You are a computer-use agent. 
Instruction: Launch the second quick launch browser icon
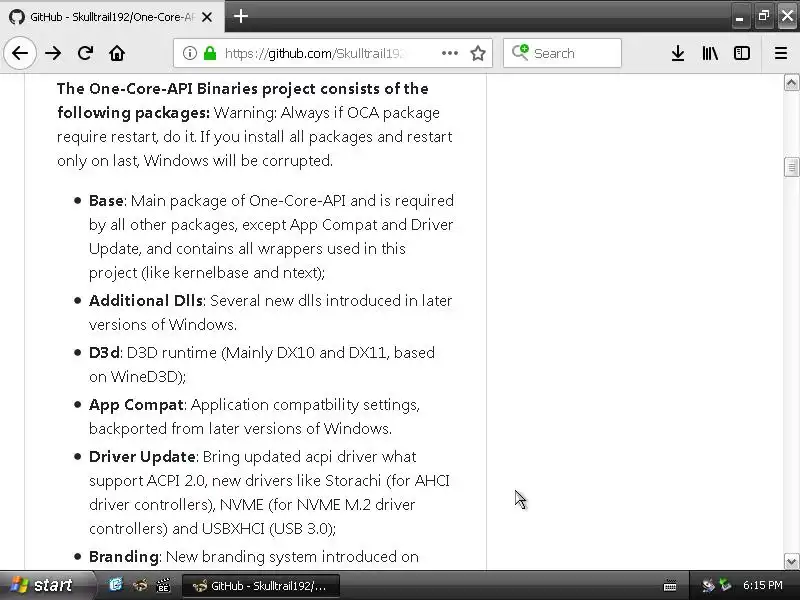tap(139, 585)
